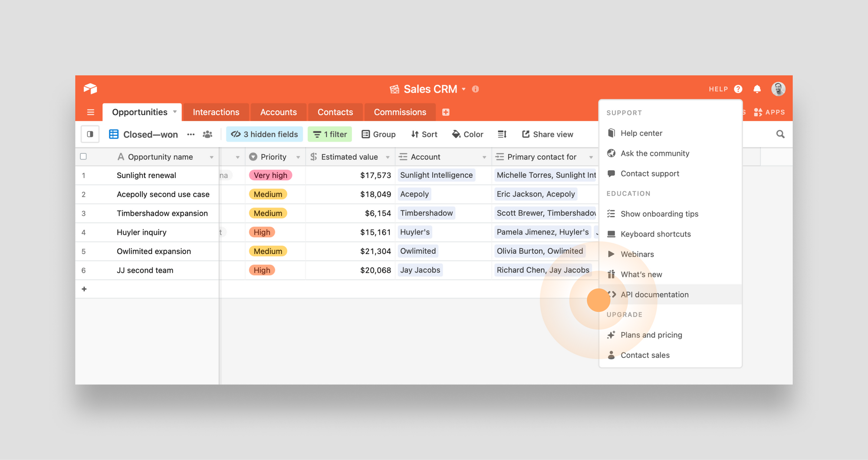Add a new table with plus icon

pos(446,112)
